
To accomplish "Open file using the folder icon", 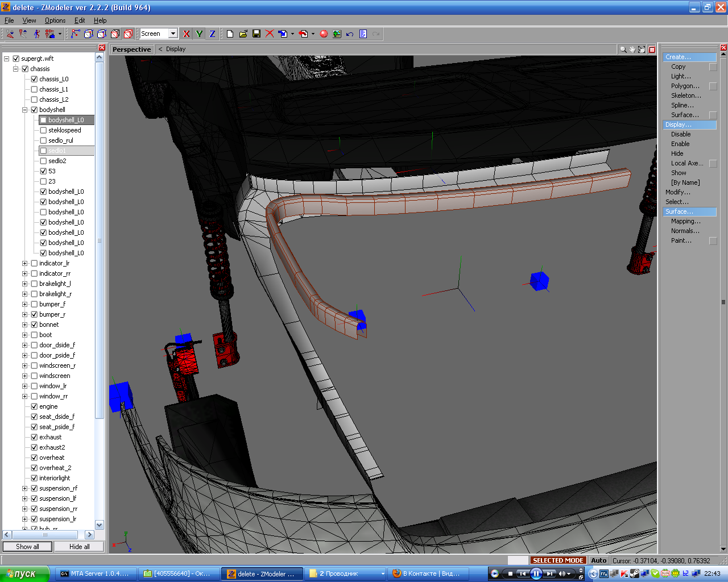I will point(243,34).
